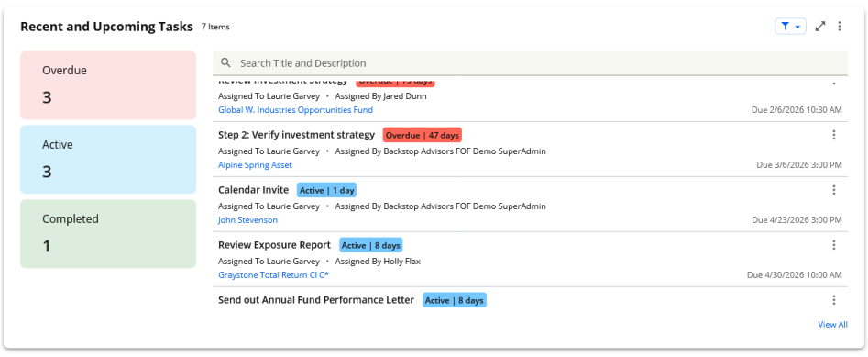Click the 7 Items count label
868x357 pixels.
[215, 27]
